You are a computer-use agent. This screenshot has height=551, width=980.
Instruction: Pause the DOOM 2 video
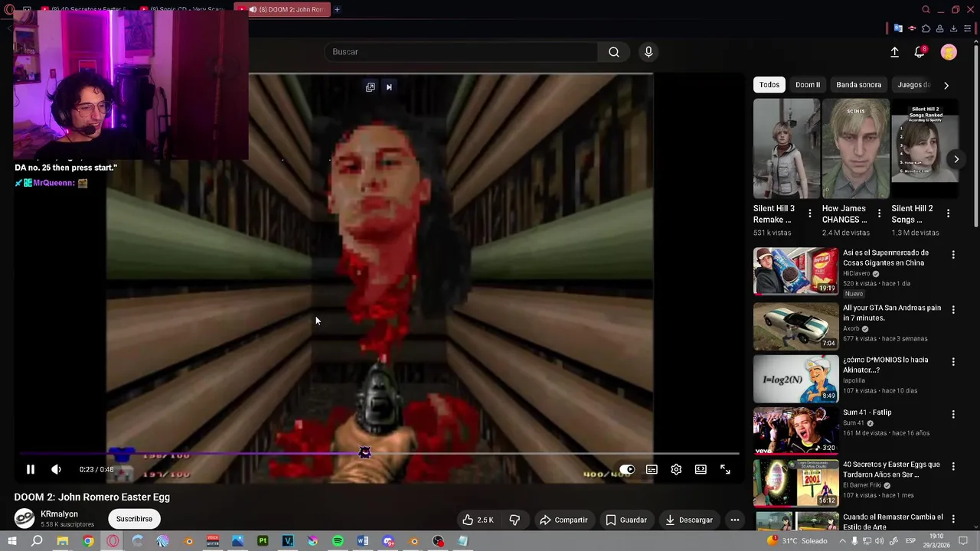point(31,470)
